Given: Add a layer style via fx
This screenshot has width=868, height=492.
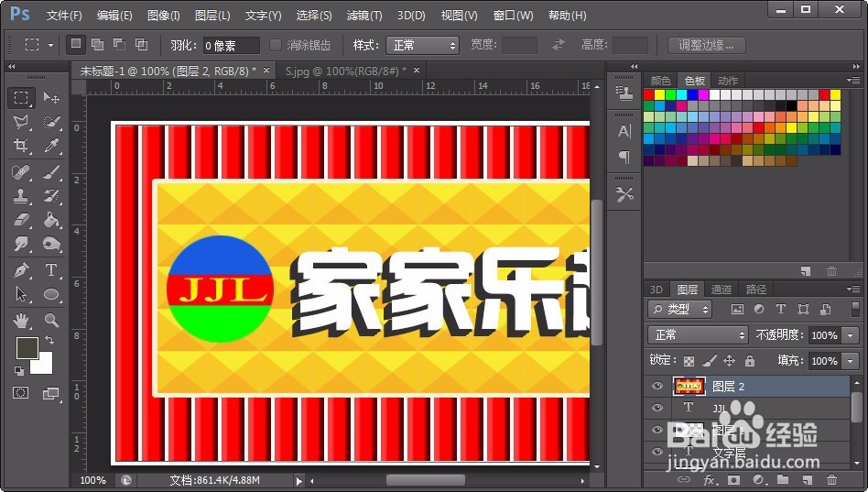Looking at the screenshot, I should click(x=709, y=480).
